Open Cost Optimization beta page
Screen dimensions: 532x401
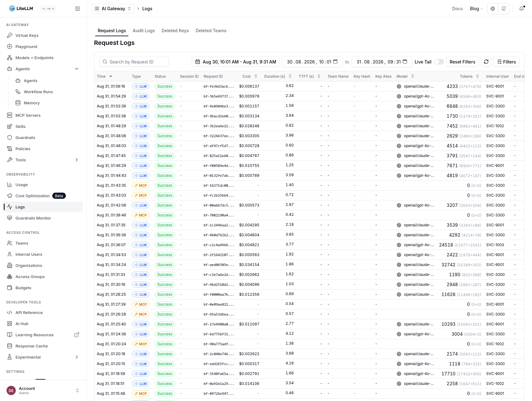coord(43,196)
